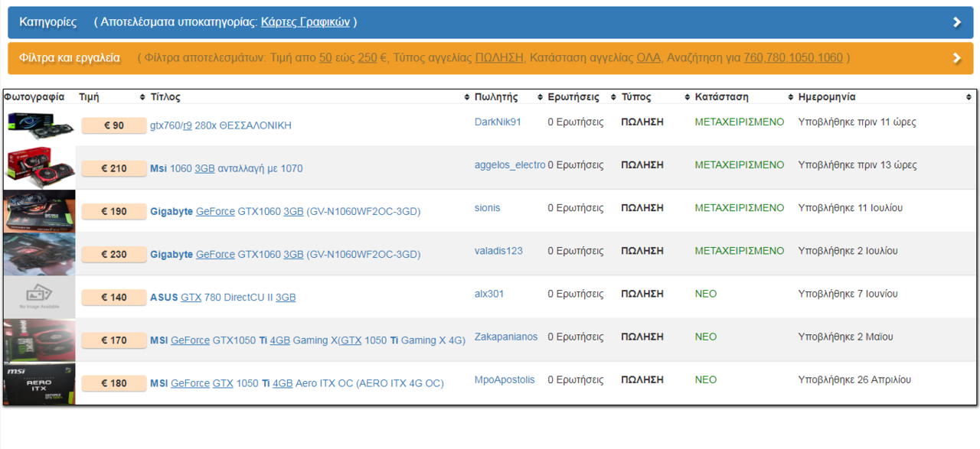Viewport: 980px width, 449px height.
Task: Sort table by Ημερομηνία column arrow
Action: [x=969, y=97]
